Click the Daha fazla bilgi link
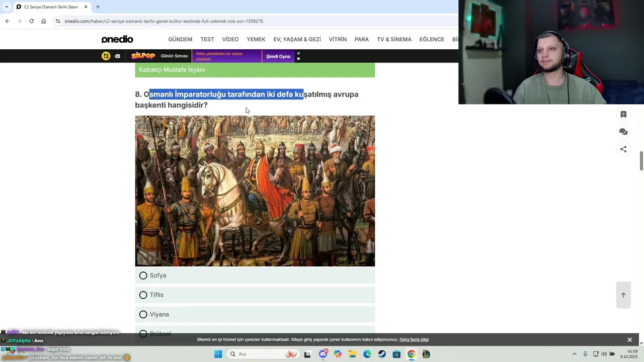Viewport: 644px width, 362px height. coord(414,339)
